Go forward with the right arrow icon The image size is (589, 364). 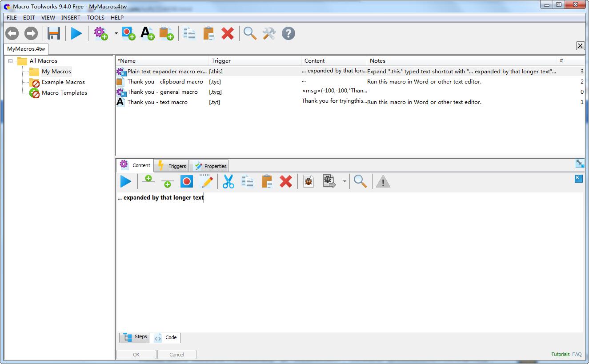[x=31, y=33]
